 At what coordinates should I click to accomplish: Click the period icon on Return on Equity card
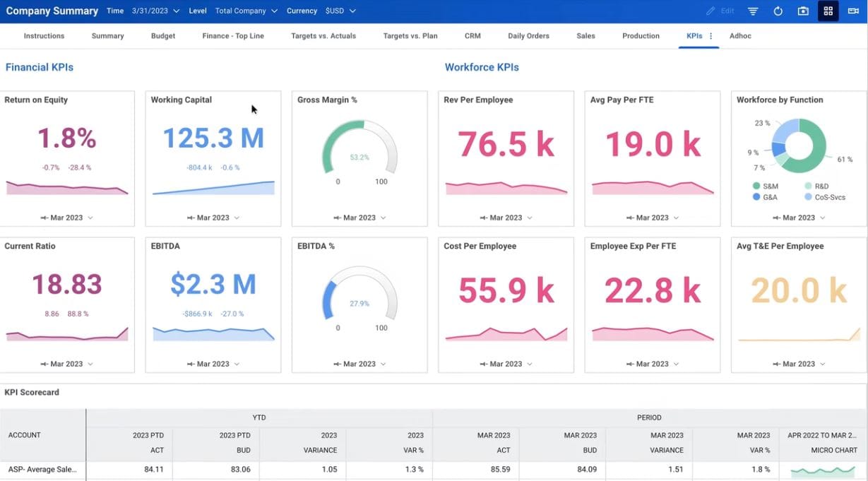pyautogui.click(x=44, y=218)
